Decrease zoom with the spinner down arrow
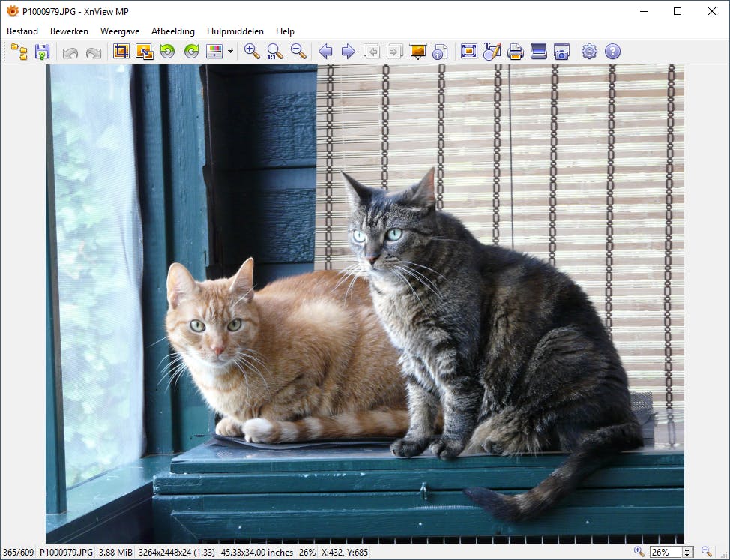 click(687, 555)
